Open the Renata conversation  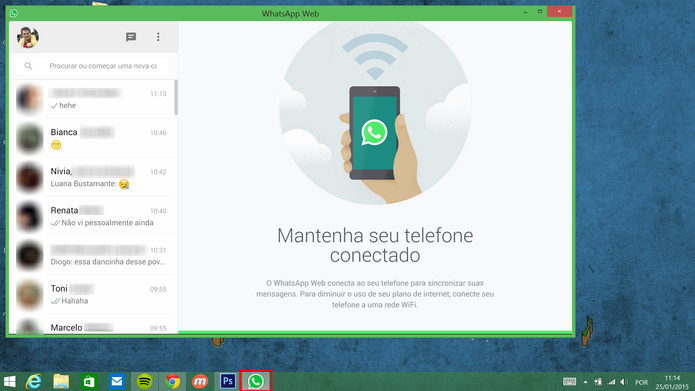tap(92, 216)
